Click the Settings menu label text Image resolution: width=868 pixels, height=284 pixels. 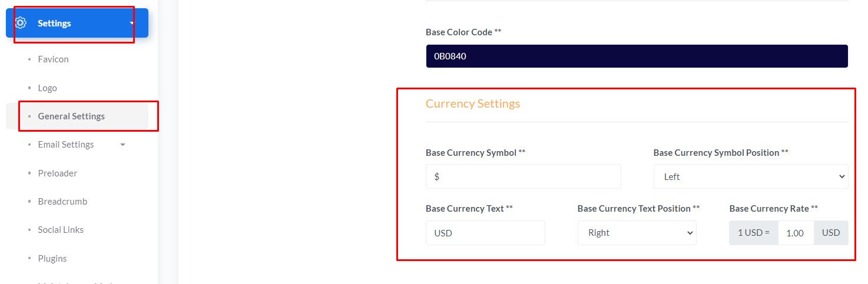pyautogui.click(x=54, y=24)
